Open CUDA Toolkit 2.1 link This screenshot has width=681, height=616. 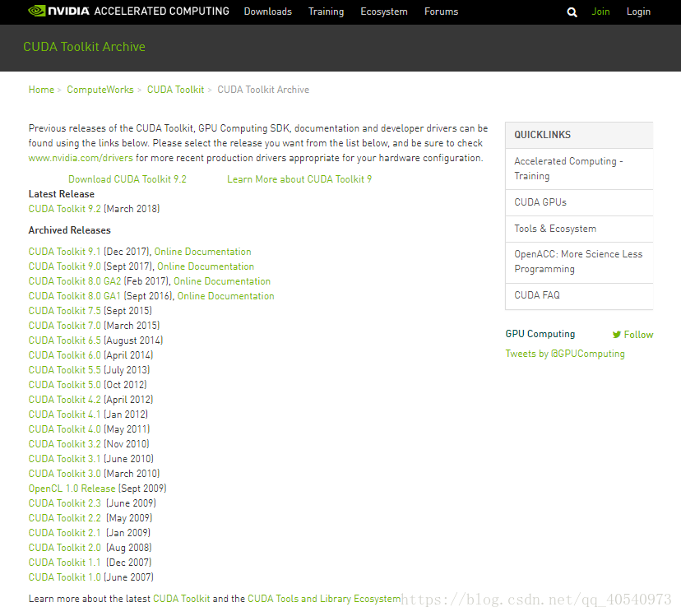64,533
